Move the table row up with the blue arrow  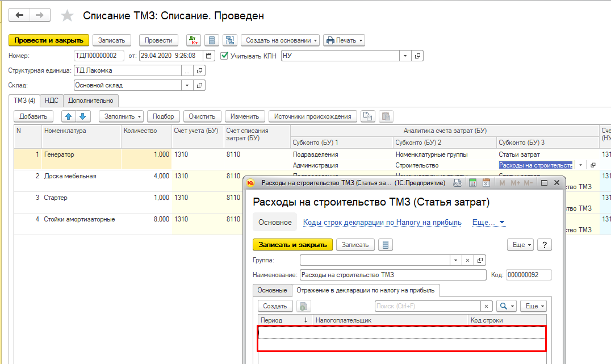[68, 116]
